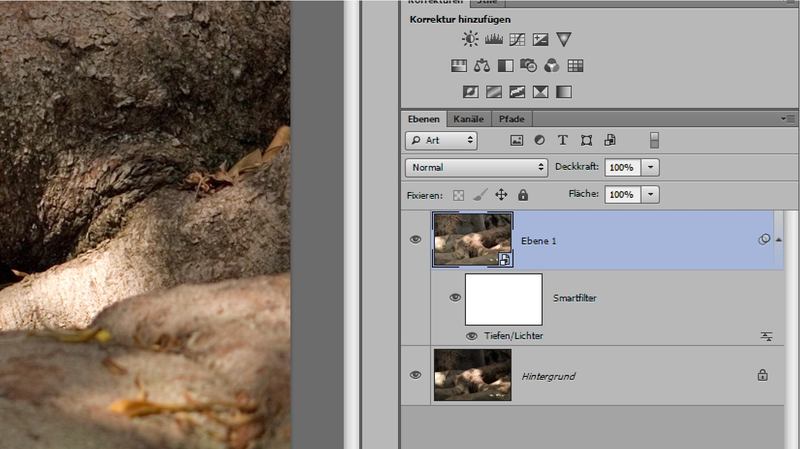The height and width of the screenshot is (449, 800).
Task: Open the Art layer filter type dropdown
Action: tap(441, 141)
